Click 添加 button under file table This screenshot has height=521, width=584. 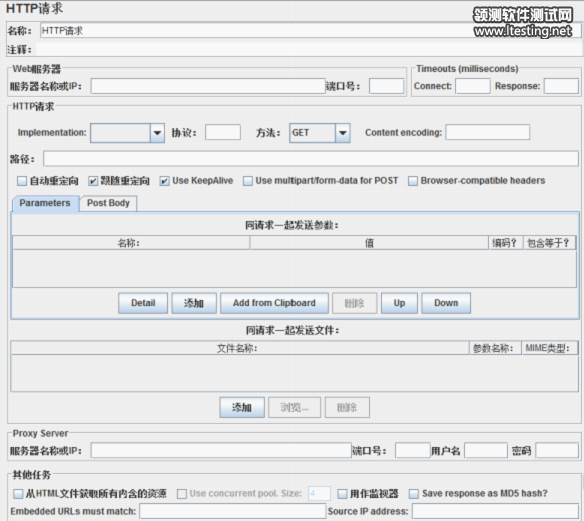(x=242, y=407)
